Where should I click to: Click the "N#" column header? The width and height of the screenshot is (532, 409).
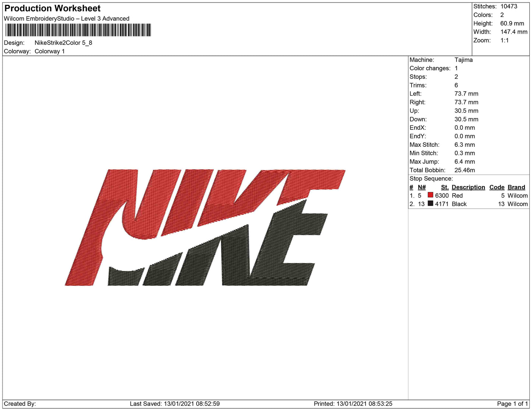422,187
